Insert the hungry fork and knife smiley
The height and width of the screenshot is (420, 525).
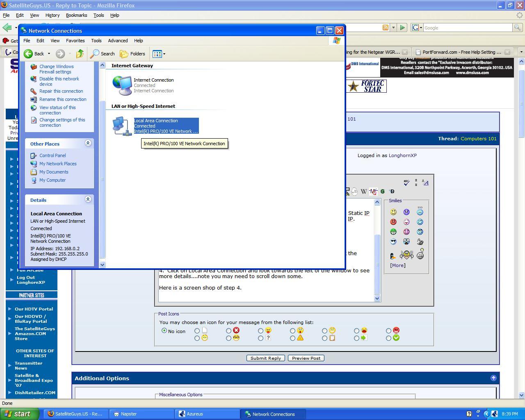[406, 255]
